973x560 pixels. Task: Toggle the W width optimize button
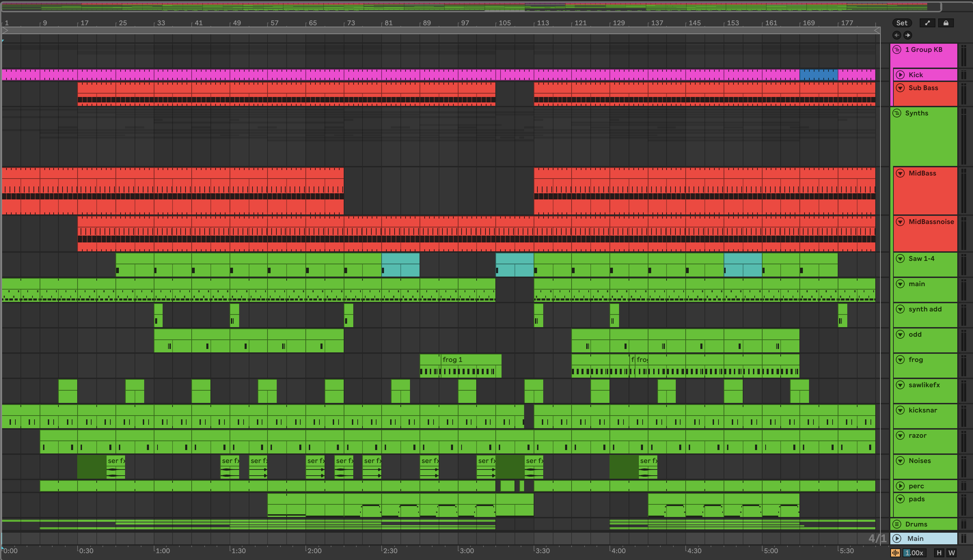point(951,553)
